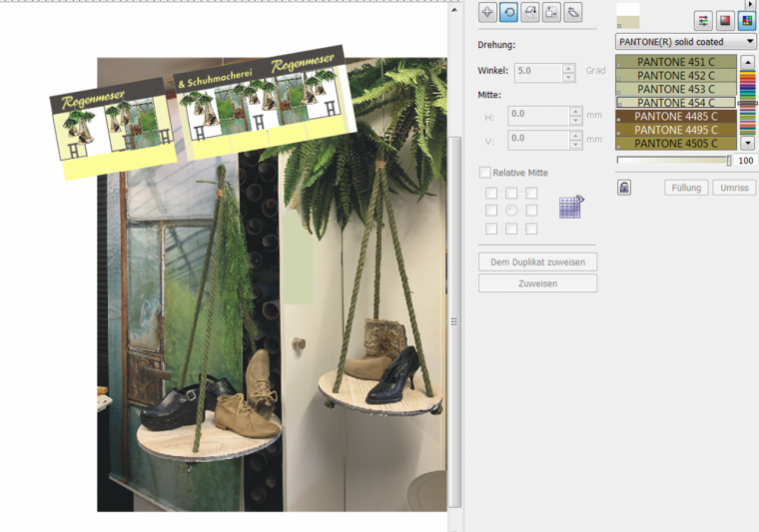This screenshot has height=532, width=759.
Task: Enable the Relative Mitte checkbox
Action: 485,173
